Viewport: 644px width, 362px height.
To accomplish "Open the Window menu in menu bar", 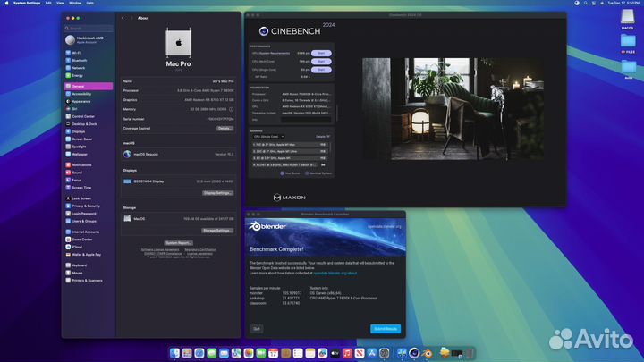I will (x=75, y=3).
